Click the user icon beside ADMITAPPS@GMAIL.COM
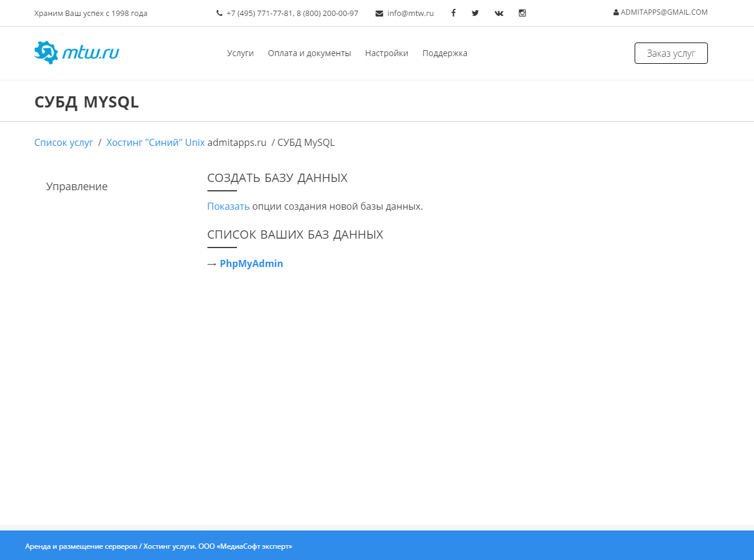 616,12
